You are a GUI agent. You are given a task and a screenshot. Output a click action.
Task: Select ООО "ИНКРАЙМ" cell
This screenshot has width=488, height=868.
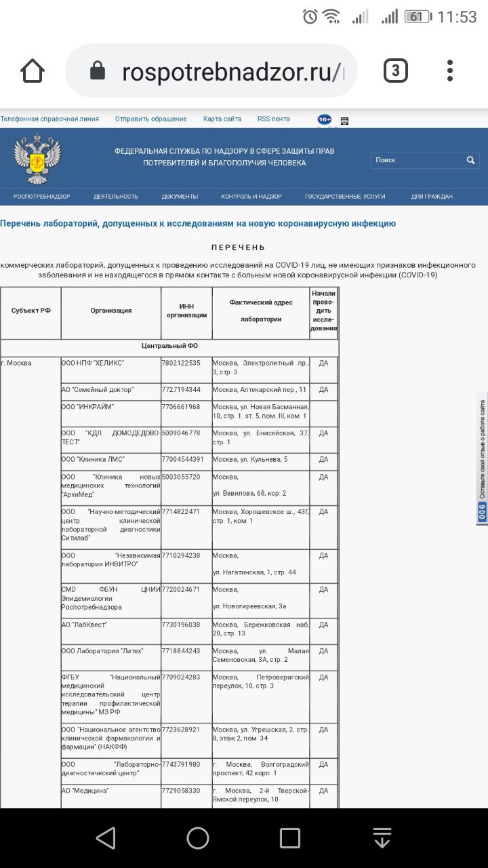point(111,413)
